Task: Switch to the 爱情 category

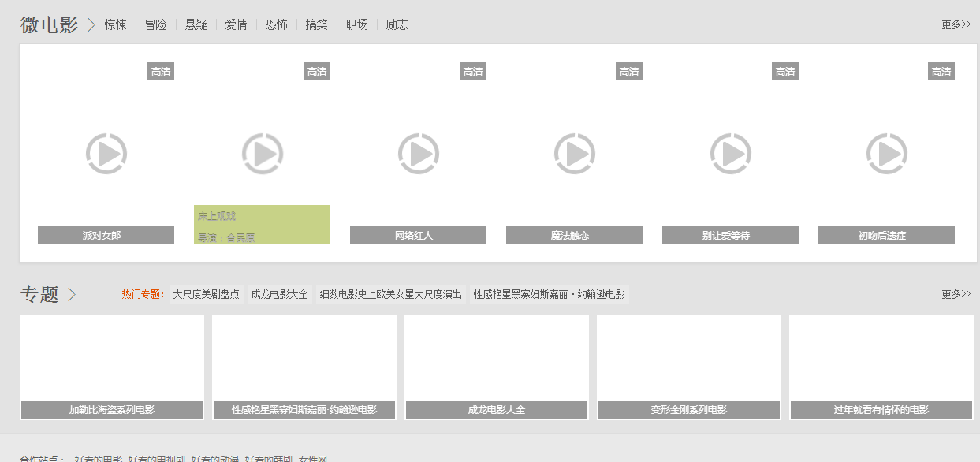Action: [x=236, y=25]
